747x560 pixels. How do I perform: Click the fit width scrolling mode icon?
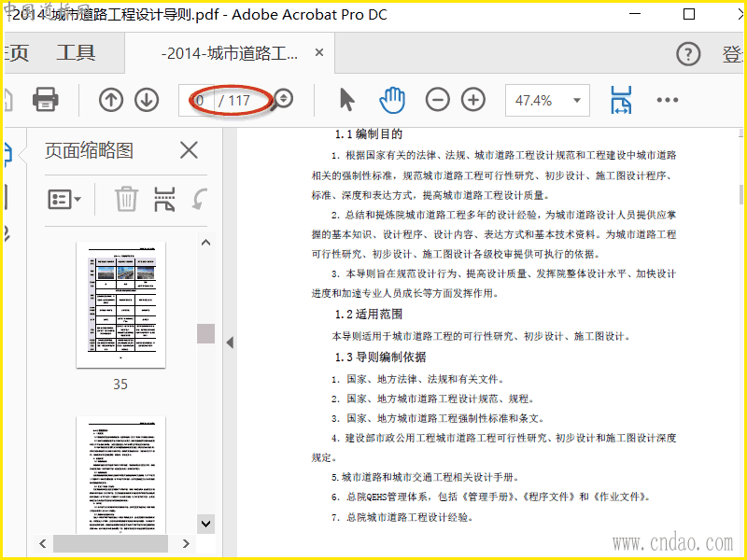621,100
